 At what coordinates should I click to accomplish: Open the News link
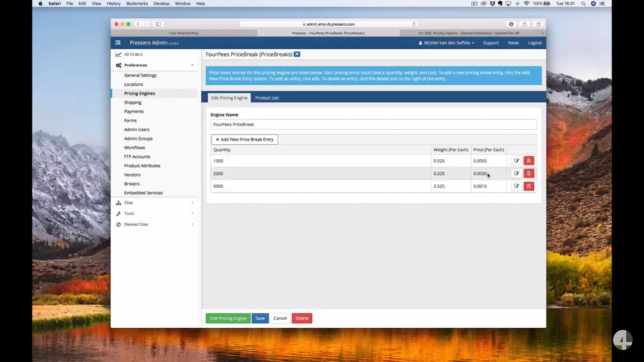point(513,43)
